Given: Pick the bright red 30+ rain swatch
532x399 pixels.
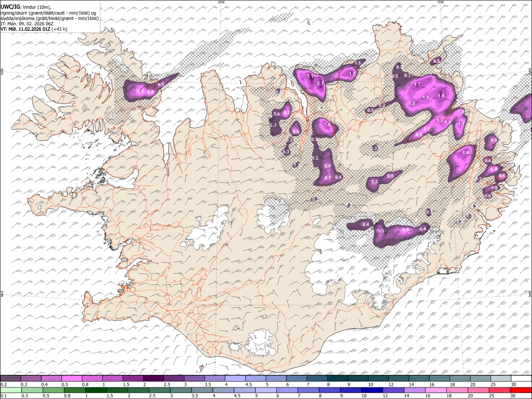Looking at the screenshot, I should pyautogui.click(x=521, y=390).
